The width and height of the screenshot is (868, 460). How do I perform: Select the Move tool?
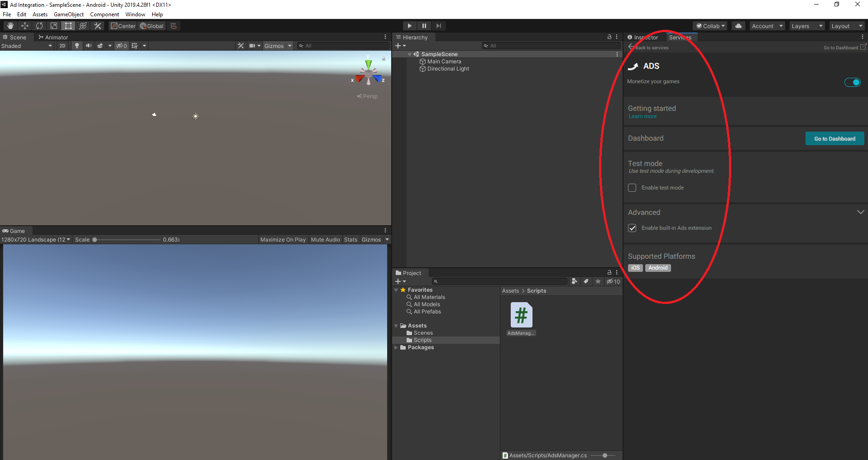[x=24, y=26]
